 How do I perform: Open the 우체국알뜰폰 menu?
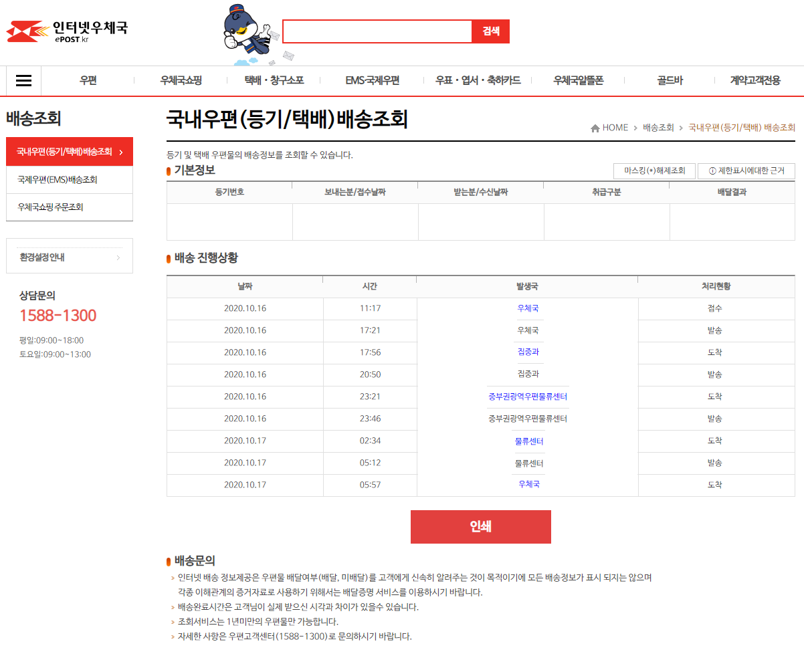[578, 81]
